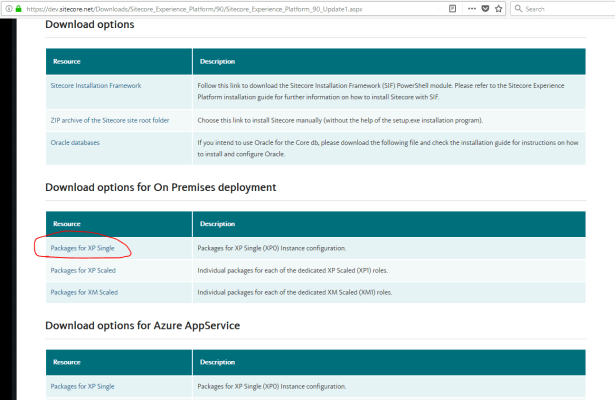Viewport: 615px width, 400px height.
Task: Click description about SIF PowerShell module
Action: (x=381, y=91)
